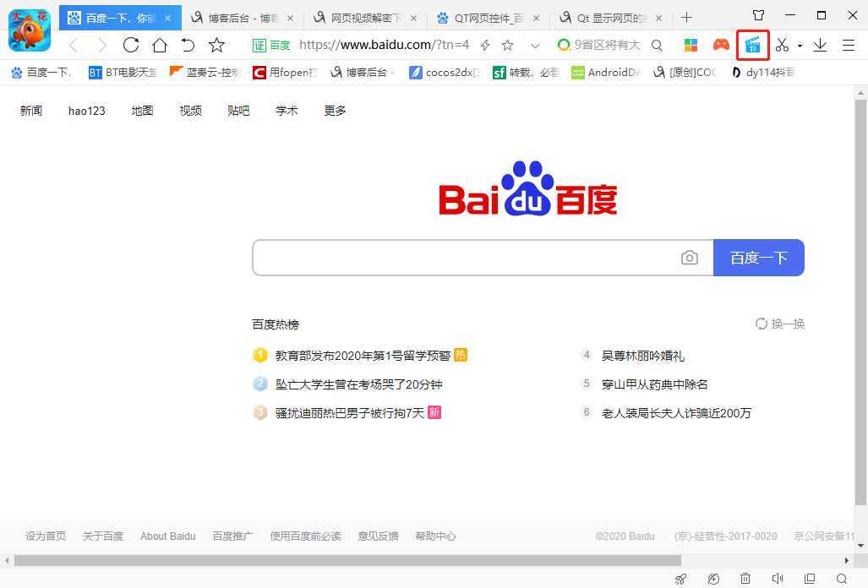The width and height of the screenshot is (868, 588).
Task: Open the colorful apps grid icon
Action: click(x=691, y=45)
